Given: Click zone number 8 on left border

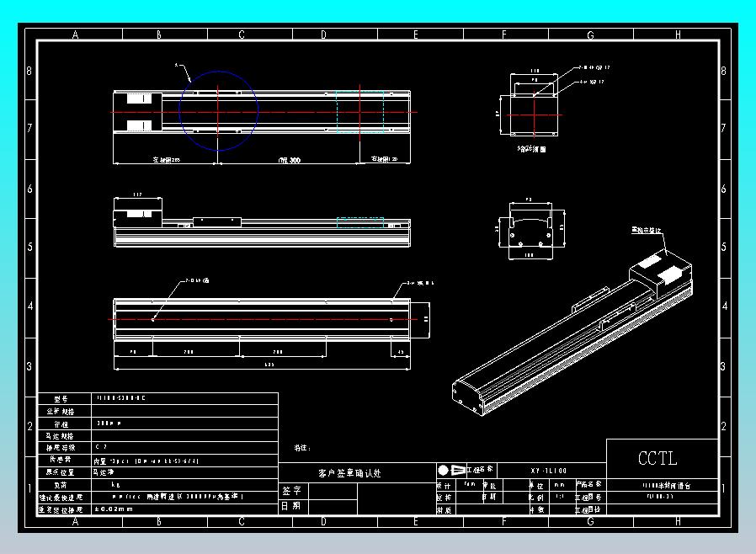Looking at the screenshot, I should [x=29, y=71].
